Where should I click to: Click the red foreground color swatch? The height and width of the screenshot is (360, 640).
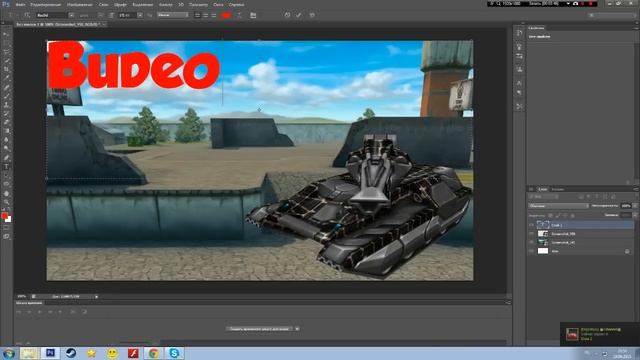tap(4, 216)
